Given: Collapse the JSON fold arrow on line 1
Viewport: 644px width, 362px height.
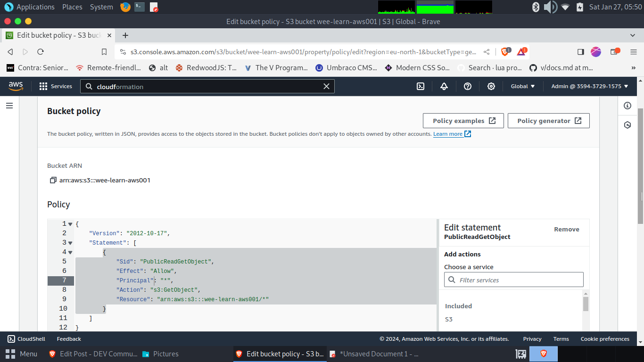Looking at the screenshot, I should (70, 224).
